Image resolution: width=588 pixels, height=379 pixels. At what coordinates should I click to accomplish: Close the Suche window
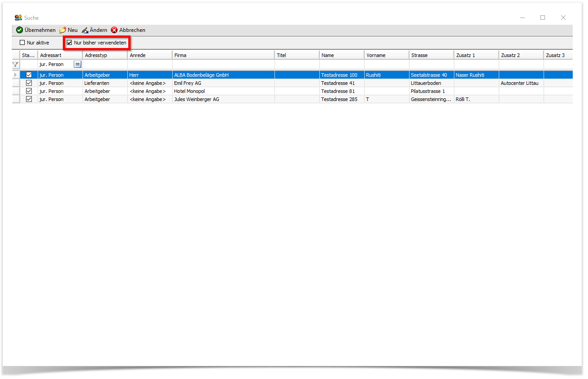(x=563, y=18)
